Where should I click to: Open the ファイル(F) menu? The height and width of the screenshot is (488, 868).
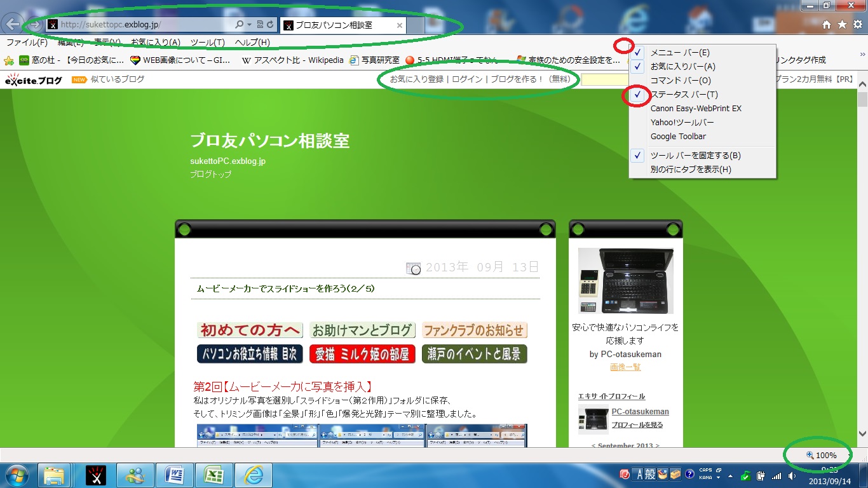pos(27,43)
